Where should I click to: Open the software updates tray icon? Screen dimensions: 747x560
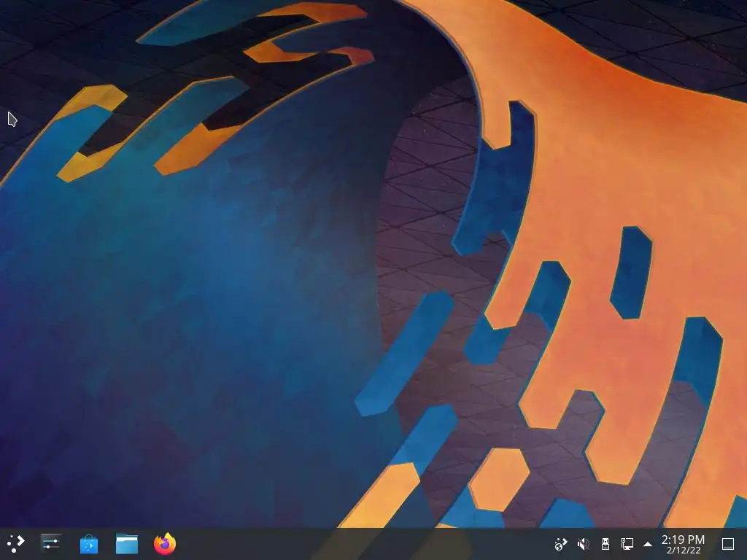pos(561,544)
